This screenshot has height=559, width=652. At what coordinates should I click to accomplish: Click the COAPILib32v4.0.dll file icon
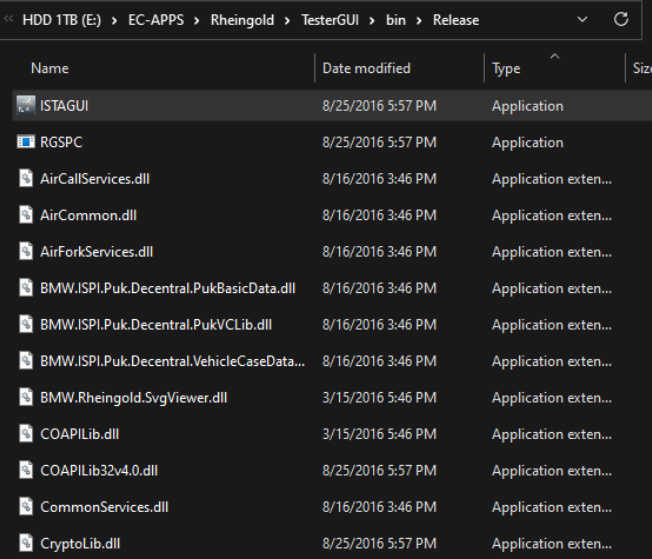click(26, 471)
